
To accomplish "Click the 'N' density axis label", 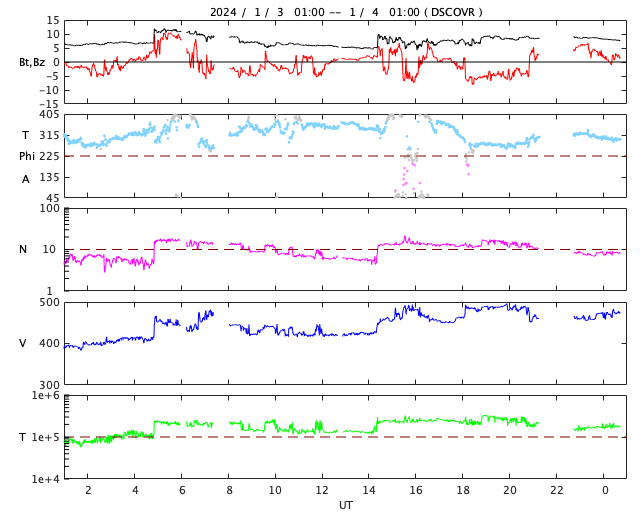I will point(23,249).
